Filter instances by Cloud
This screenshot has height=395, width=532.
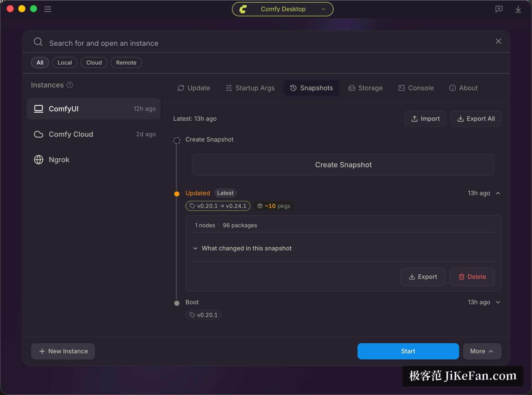[x=94, y=62]
